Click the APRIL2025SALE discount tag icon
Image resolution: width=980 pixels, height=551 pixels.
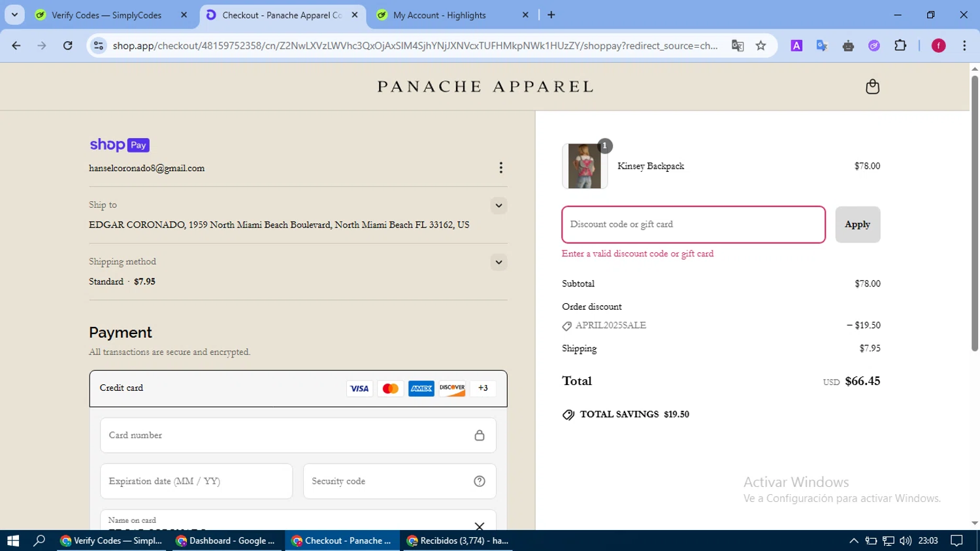click(566, 326)
